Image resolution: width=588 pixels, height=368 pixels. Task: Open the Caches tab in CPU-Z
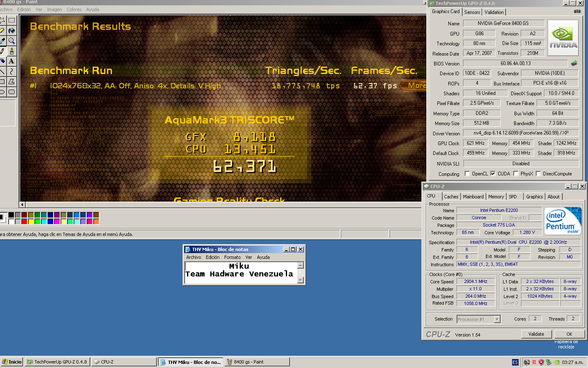451,197
